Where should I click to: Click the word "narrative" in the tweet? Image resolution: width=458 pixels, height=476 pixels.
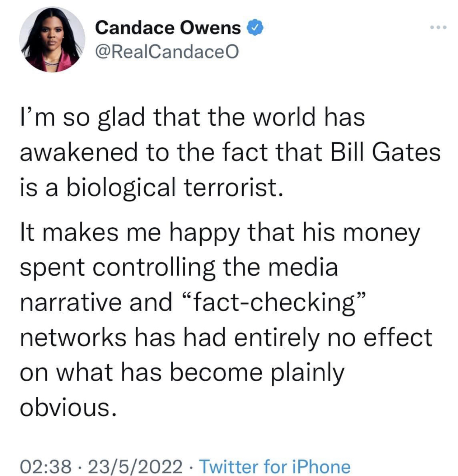(70, 302)
